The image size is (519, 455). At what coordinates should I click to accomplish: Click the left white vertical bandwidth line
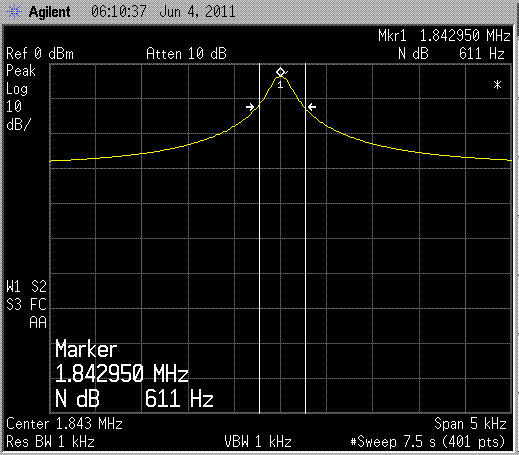tap(259, 238)
